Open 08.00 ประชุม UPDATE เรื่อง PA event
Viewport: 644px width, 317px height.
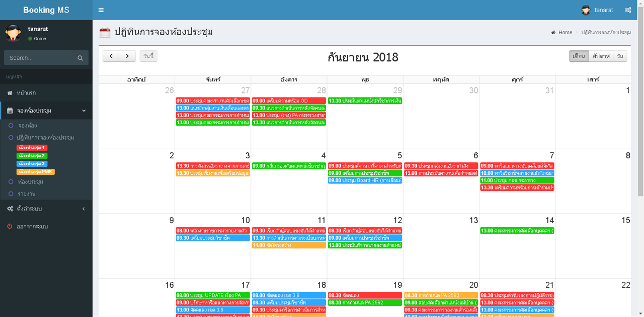pyautogui.click(x=213, y=295)
